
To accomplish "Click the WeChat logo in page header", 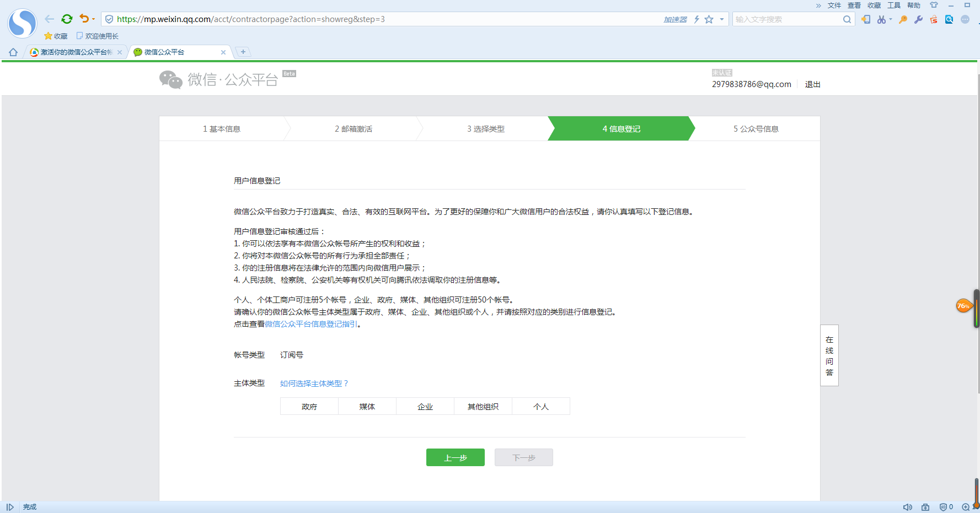I will pyautogui.click(x=219, y=79).
